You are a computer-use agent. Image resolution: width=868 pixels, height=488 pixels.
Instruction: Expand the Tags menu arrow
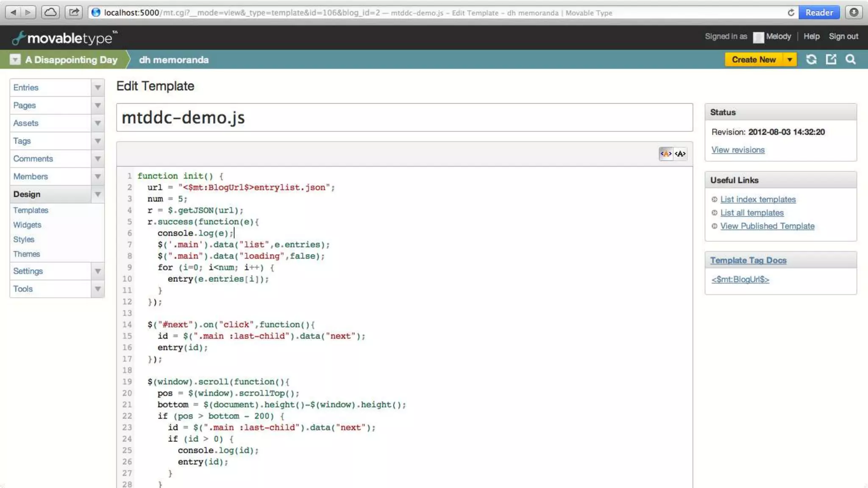(x=97, y=141)
